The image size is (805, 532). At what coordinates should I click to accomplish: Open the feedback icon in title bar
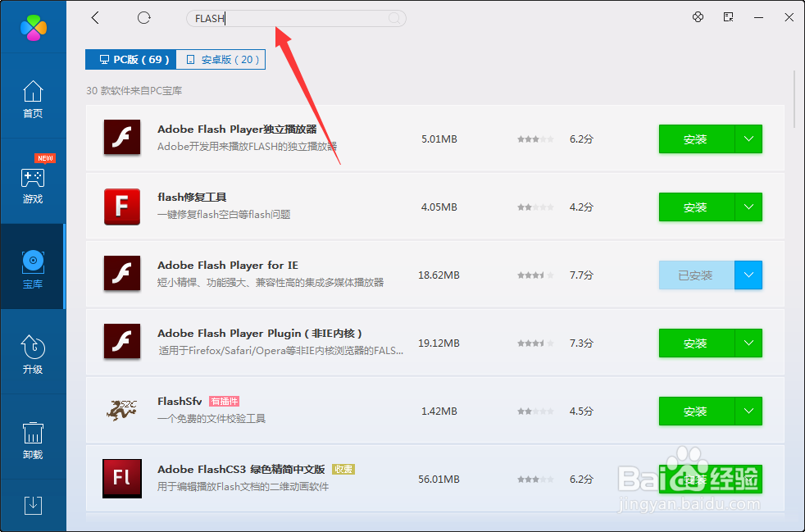coord(728,17)
